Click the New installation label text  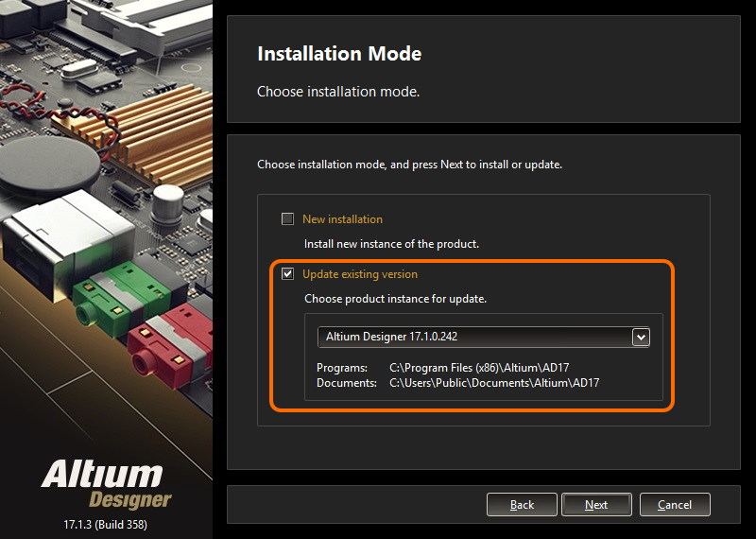[x=342, y=219]
